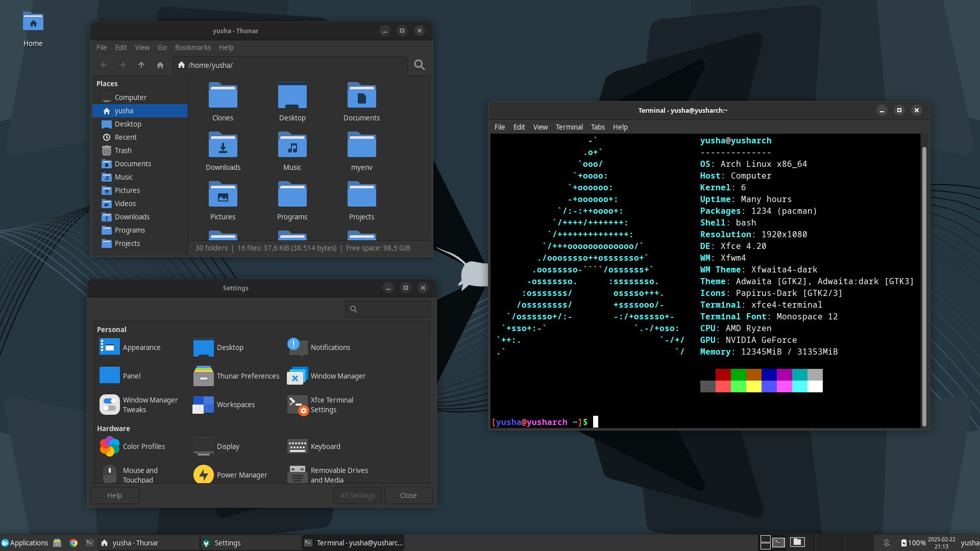Go forward in Thunar navigation
980x551 pixels.
click(122, 65)
